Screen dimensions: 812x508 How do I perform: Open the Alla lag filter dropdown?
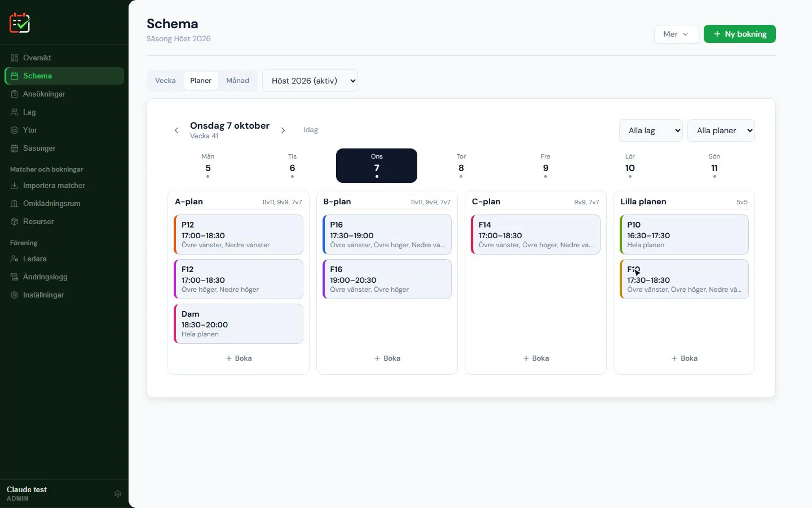(x=651, y=130)
